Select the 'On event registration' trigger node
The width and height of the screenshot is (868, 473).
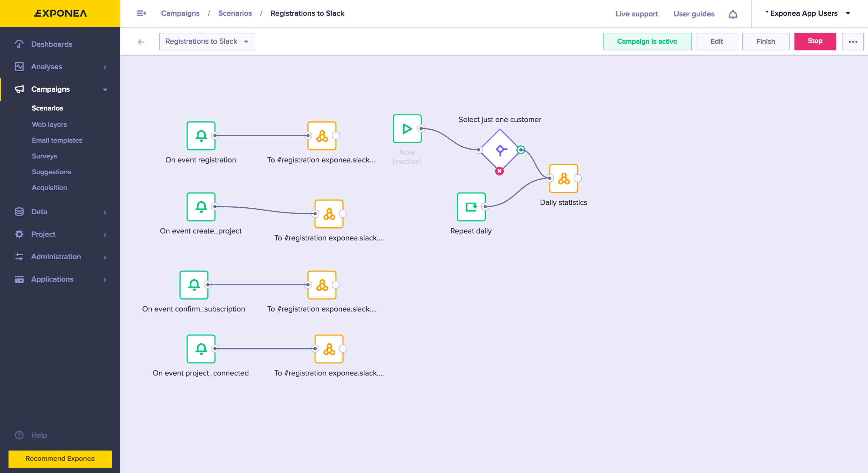201,136
